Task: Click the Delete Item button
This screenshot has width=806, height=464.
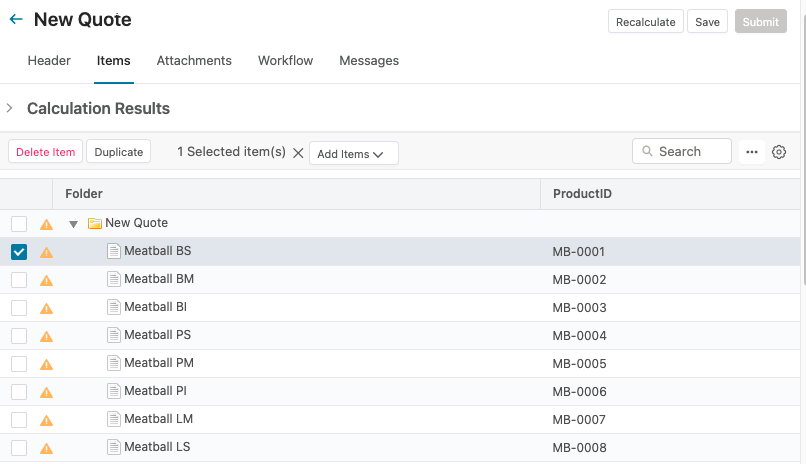Action: (x=46, y=152)
